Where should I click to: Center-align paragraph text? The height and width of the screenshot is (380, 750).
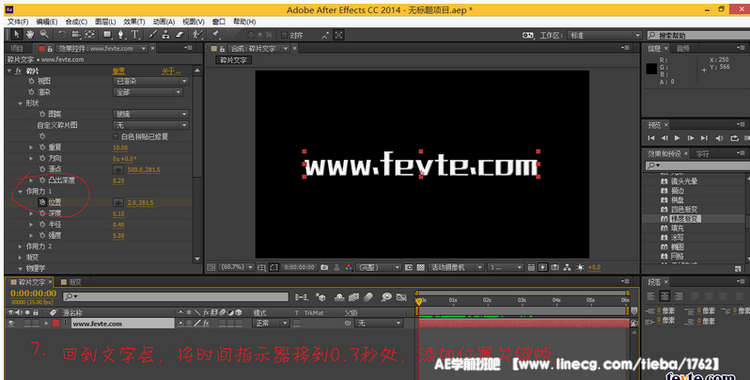click(x=665, y=297)
